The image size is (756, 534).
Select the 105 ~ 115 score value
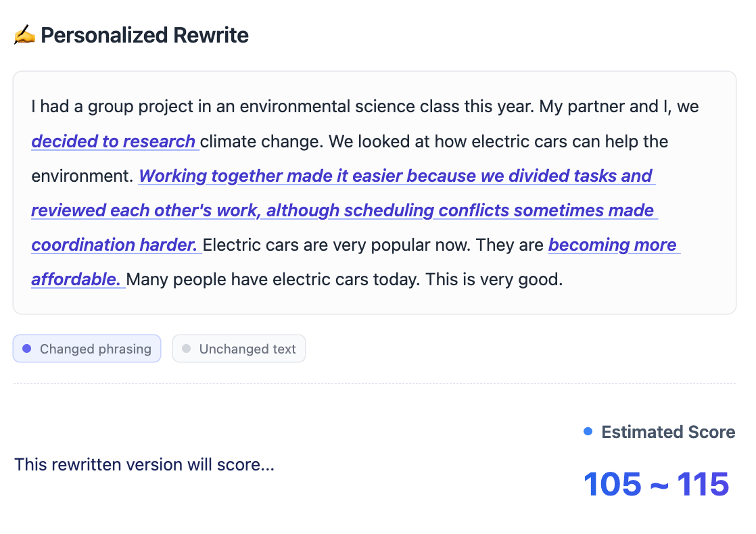point(656,484)
